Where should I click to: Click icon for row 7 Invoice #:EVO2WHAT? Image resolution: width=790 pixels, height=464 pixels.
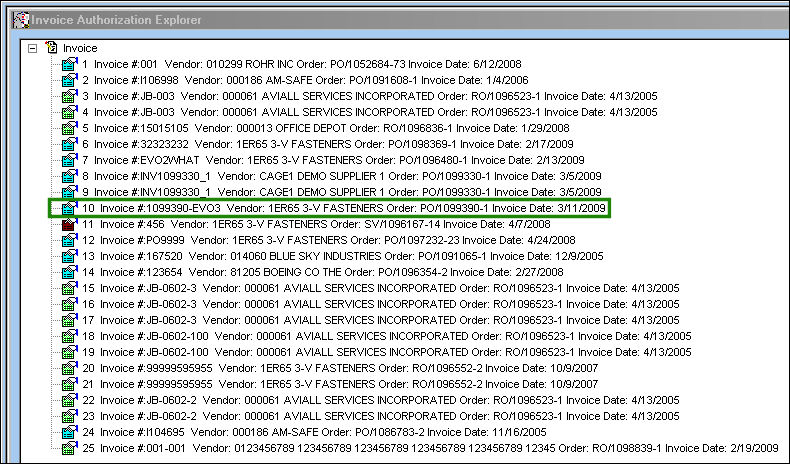point(70,160)
